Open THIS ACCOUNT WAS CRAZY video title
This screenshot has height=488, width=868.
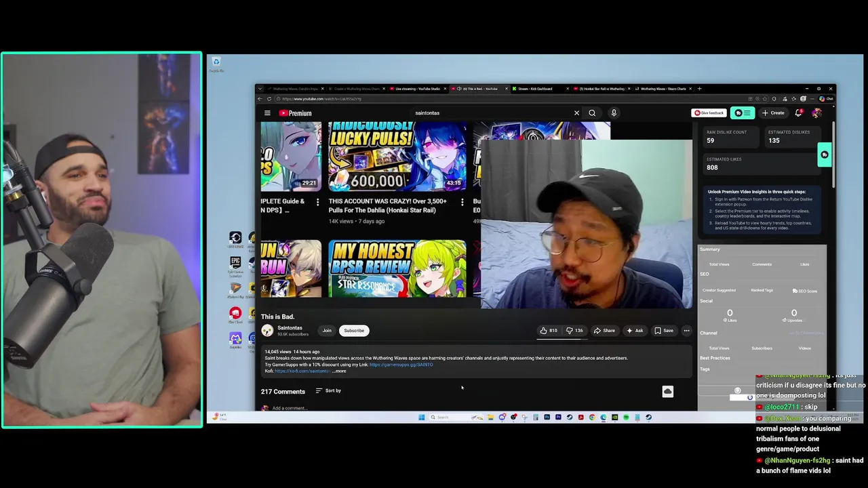tap(388, 205)
